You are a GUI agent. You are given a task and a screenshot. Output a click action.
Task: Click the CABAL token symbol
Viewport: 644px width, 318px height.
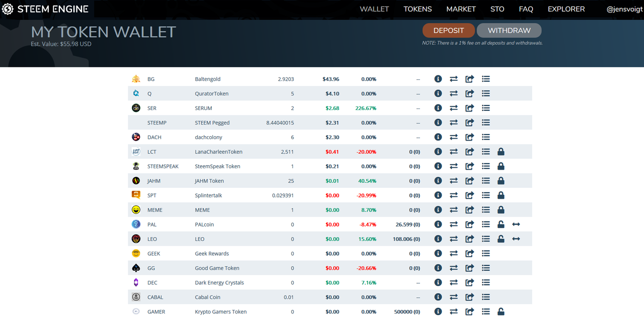coord(155,297)
